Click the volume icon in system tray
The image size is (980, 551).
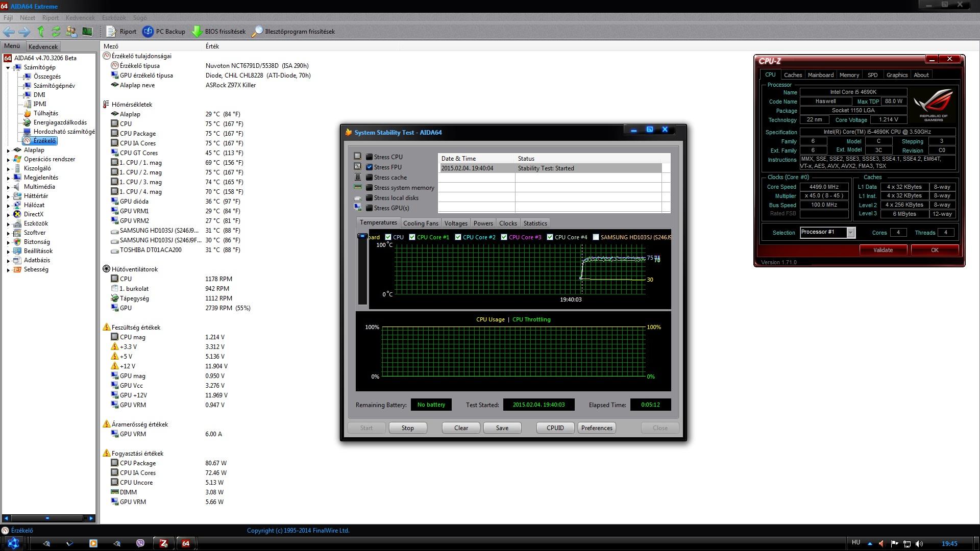pos(920,544)
